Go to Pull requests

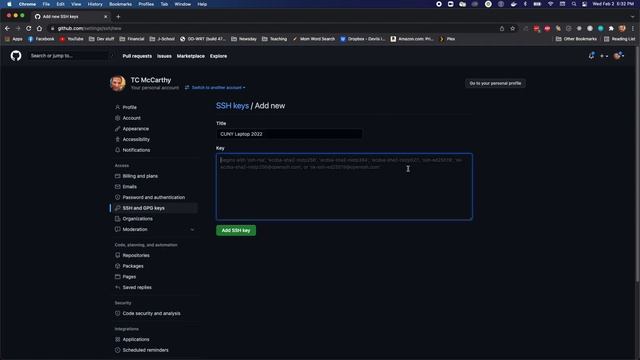(x=137, y=56)
